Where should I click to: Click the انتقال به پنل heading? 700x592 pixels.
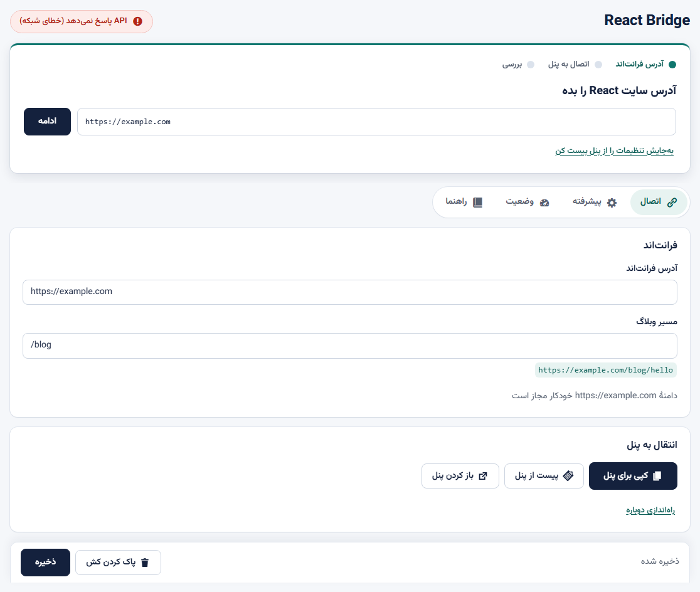[x=652, y=445]
